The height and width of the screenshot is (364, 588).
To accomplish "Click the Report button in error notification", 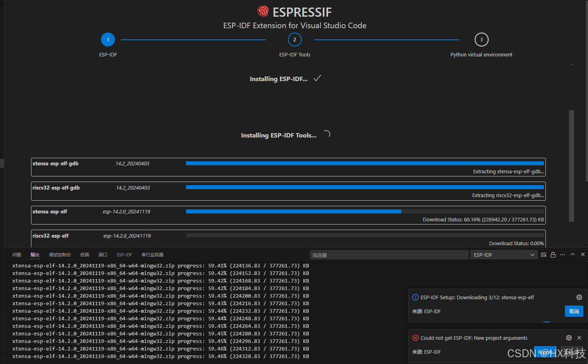I will pos(545,352).
